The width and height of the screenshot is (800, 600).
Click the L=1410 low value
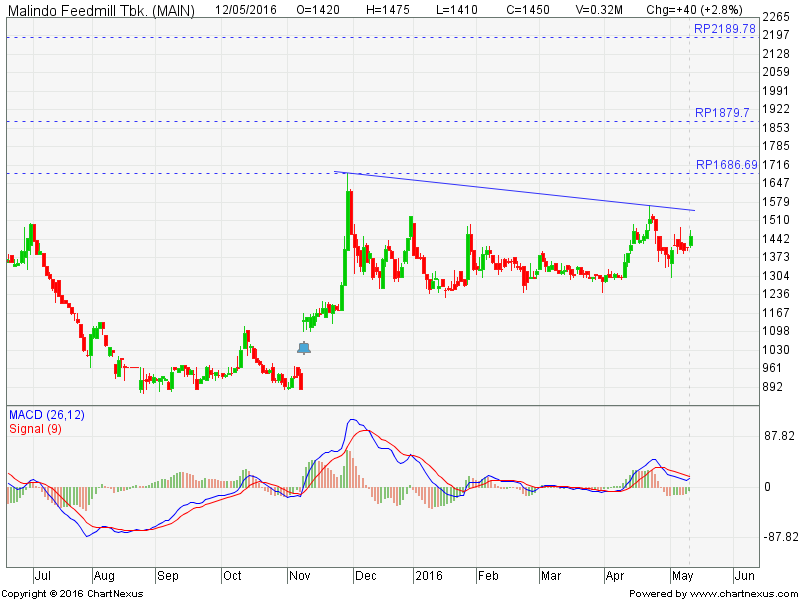click(x=457, y=9)
